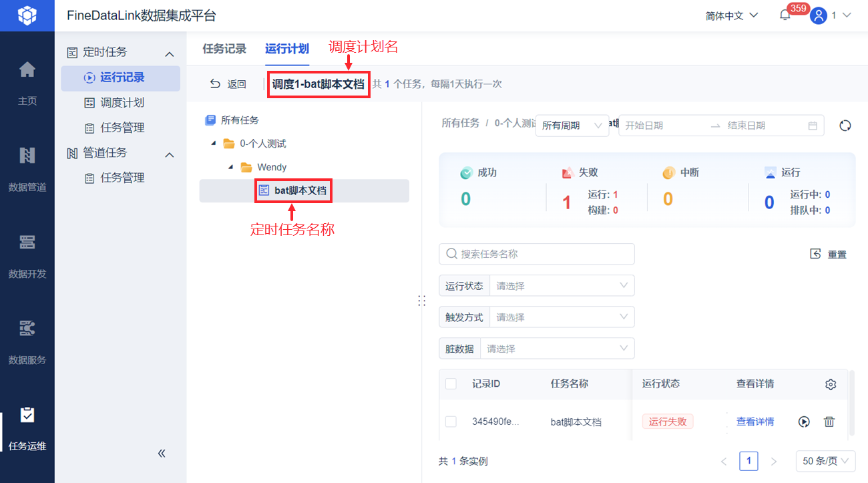Open the 所有周期 dropdown

click(572, 126)
